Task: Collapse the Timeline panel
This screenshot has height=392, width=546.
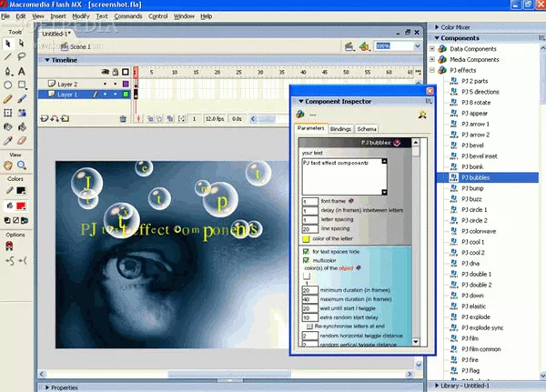Action: click(x=43, y=59)
